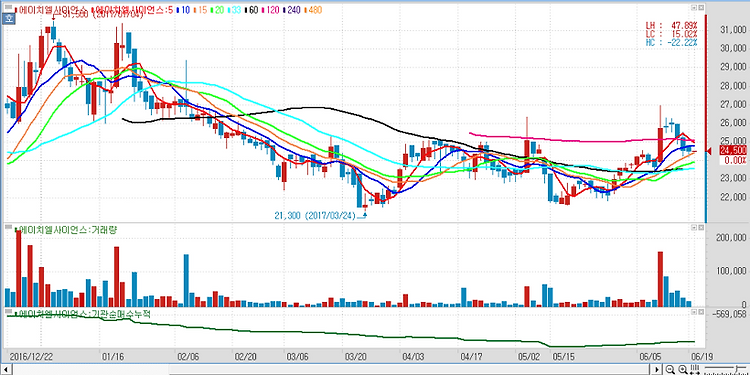The height and width of the screenshot is (375, 750).
Task: Click the 03/20 date axis label
Action: [x=355, y=356]
